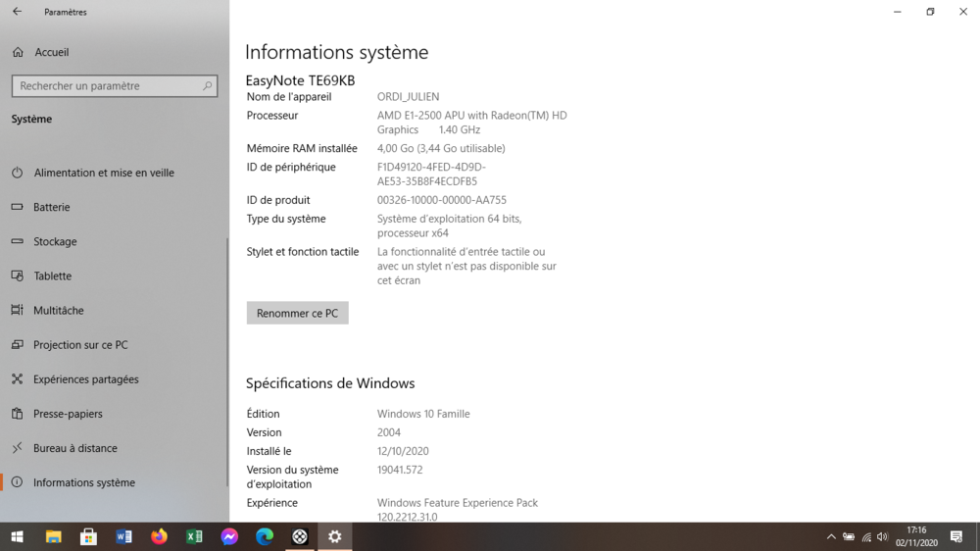Click the RAM value 4,00 Go
The width and height of the screenshot is (980, 551).
tap(395, 148)
